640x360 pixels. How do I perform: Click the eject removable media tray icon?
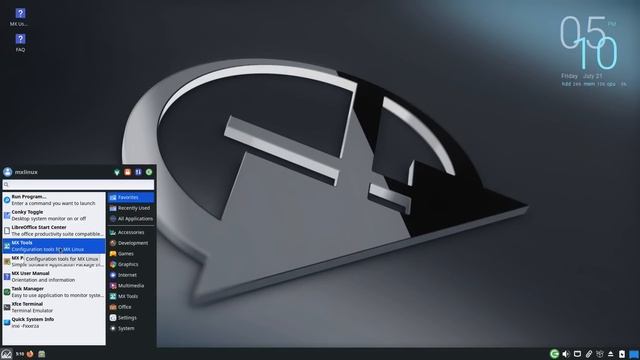pyautogui.click(x=611, y=354)
